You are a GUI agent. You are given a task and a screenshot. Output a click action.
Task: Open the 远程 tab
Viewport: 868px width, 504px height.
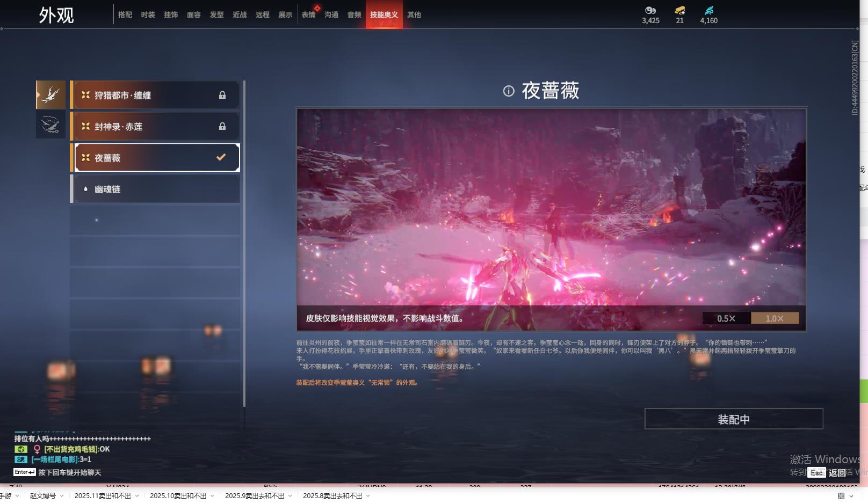263,14
